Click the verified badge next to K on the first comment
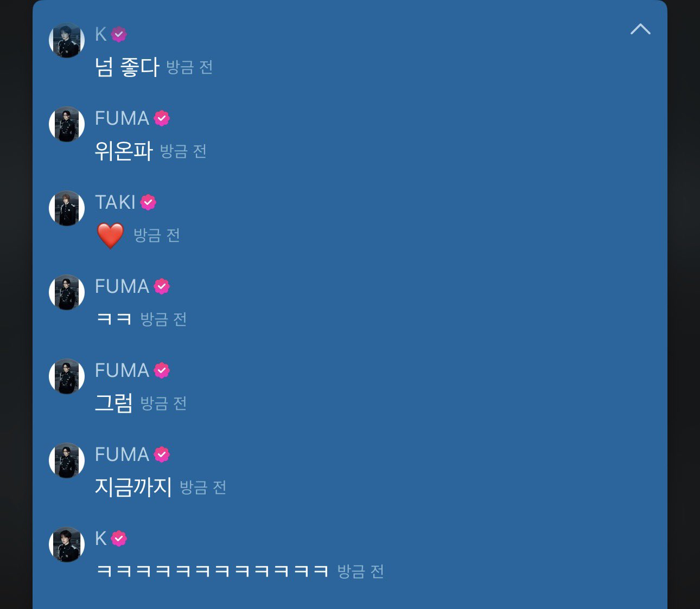This screenshot has height=609, width=700. [x=119, y=34]
